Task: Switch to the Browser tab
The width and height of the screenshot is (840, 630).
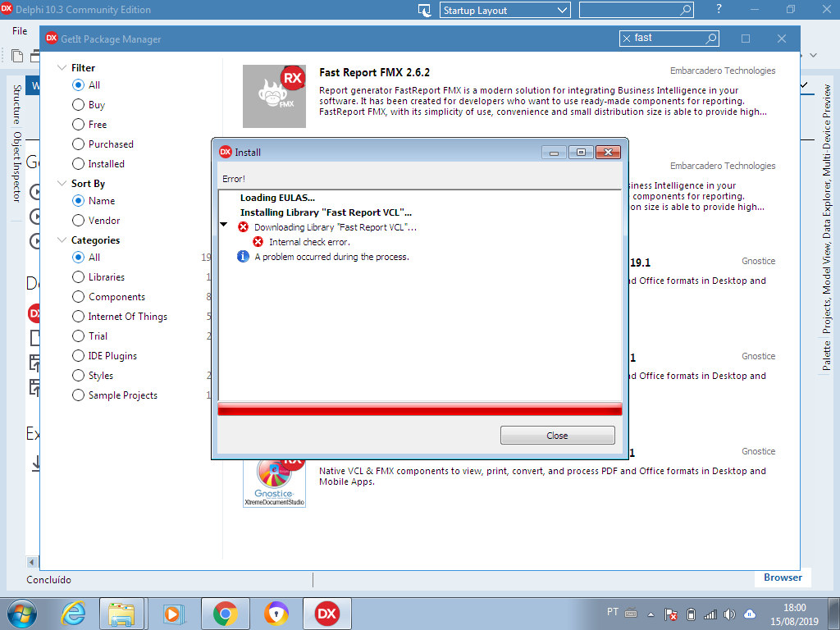Action: pos(783,577)
